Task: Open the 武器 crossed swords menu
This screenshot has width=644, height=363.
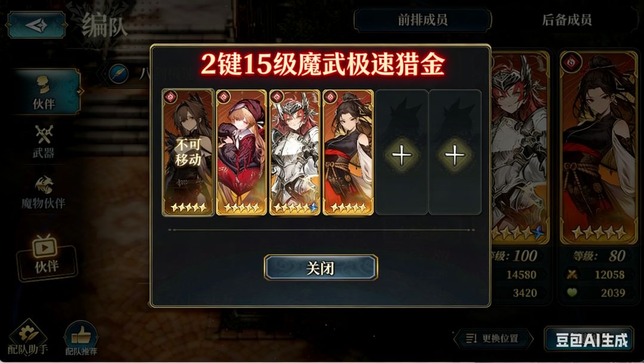Action: click(44, 141)
